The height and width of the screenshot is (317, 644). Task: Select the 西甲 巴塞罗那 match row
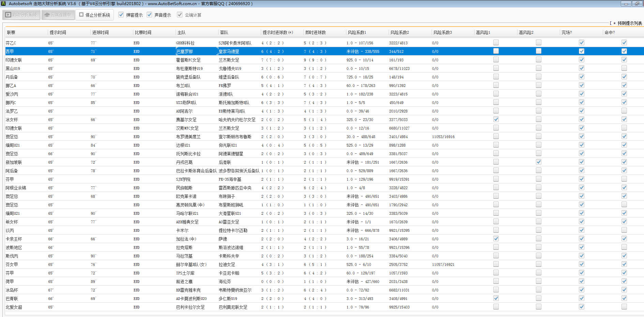184,51
